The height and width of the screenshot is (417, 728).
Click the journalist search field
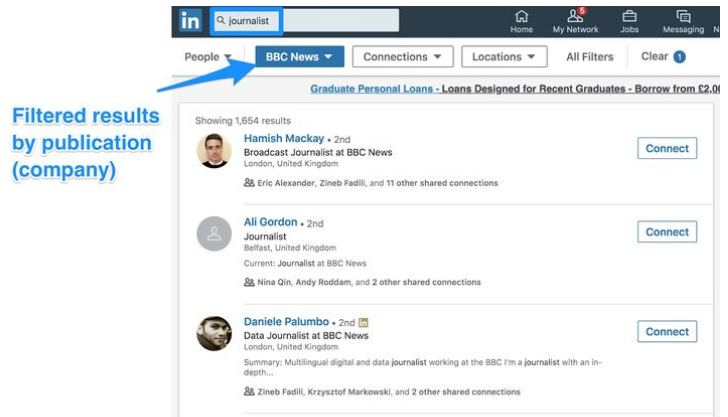(306, 20)
